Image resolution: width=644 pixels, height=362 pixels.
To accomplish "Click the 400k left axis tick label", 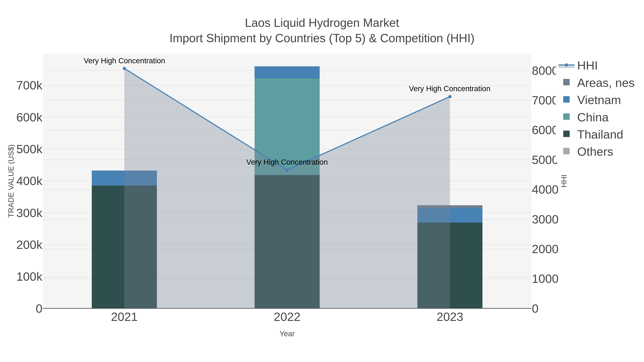I will [x=30, y=181].
